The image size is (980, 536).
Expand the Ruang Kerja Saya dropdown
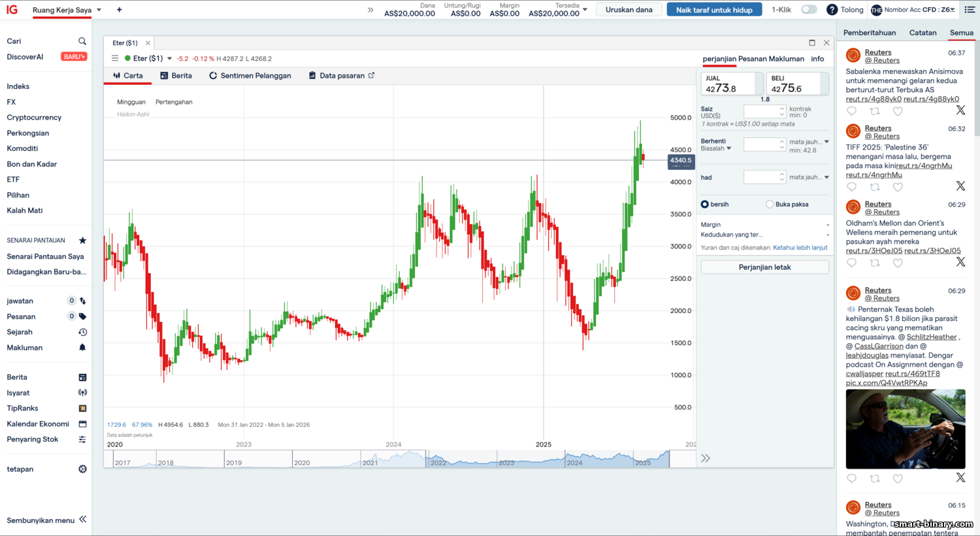[99, 10]
